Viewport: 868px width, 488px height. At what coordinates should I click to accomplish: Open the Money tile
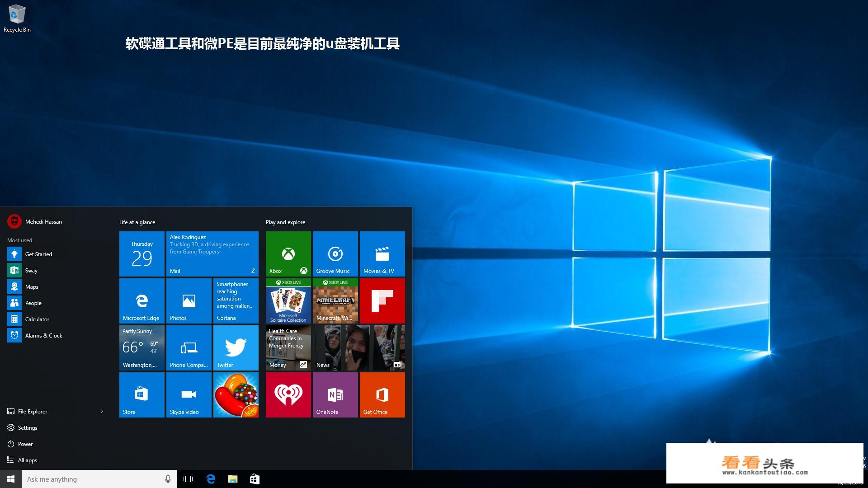(288, 348)
